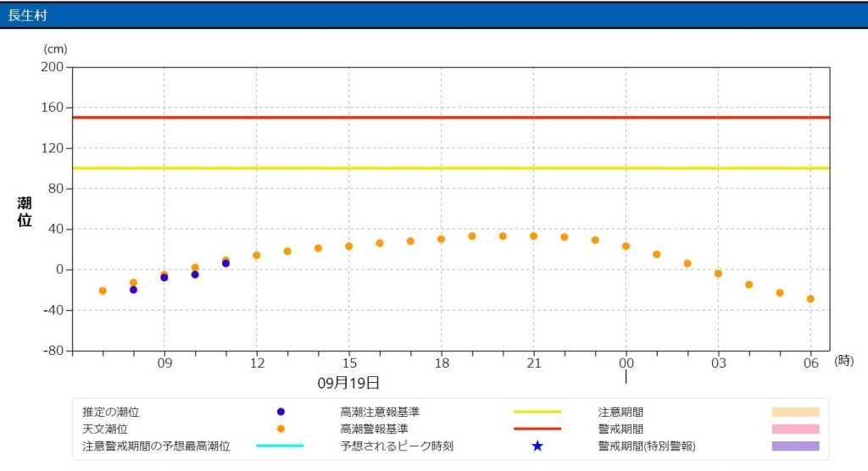
Task: Click the orange data point at 21 o'clock
Action: (x=534, y=235)
